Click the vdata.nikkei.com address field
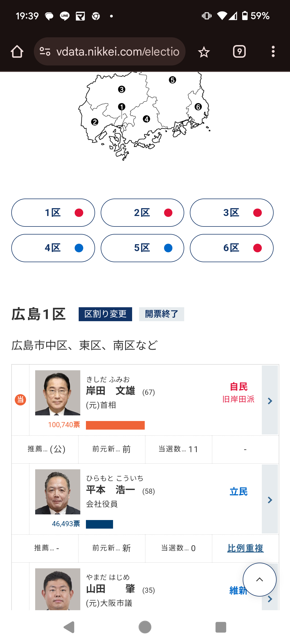Screen dimensions: 290x644 (x=118, y=52)
